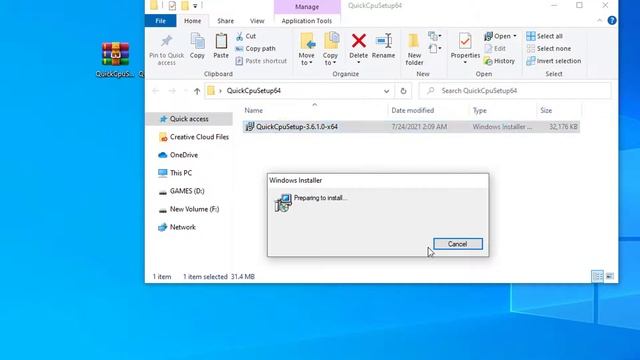Collapse the ribbon with chevron

tap(600, 20)
